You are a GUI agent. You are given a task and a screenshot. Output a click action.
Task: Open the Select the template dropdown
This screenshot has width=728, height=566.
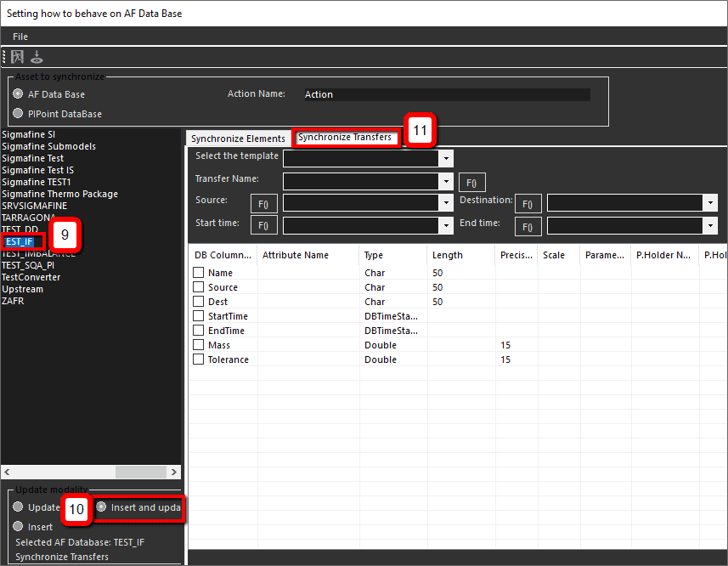[446, 158]
